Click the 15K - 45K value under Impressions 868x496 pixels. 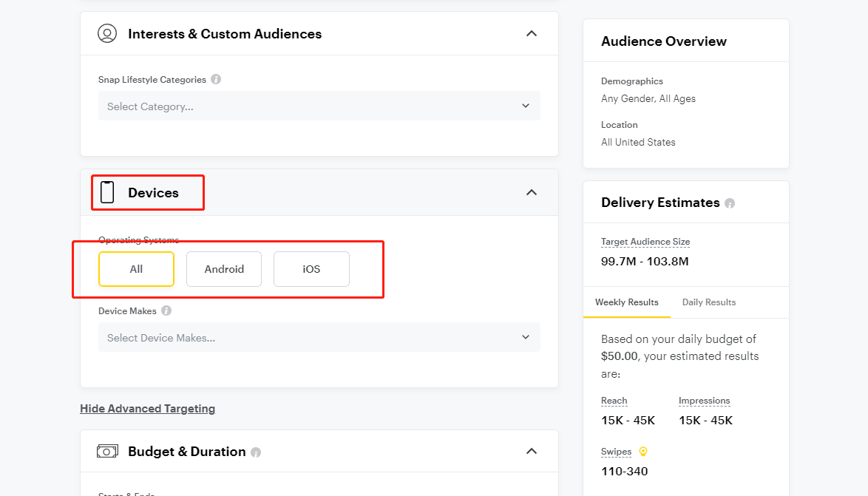[x=706, y=421]
